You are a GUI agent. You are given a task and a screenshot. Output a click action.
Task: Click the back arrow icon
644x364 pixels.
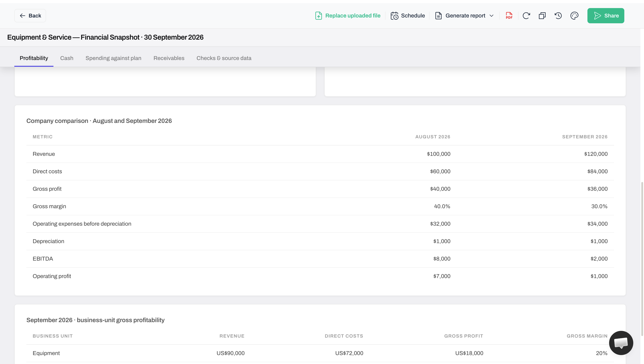coord(23,15)
